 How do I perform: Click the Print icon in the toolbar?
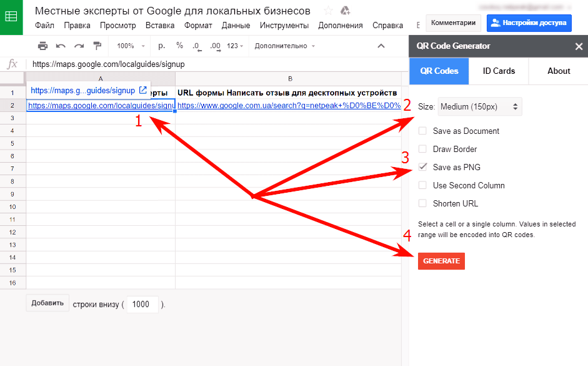42,46
